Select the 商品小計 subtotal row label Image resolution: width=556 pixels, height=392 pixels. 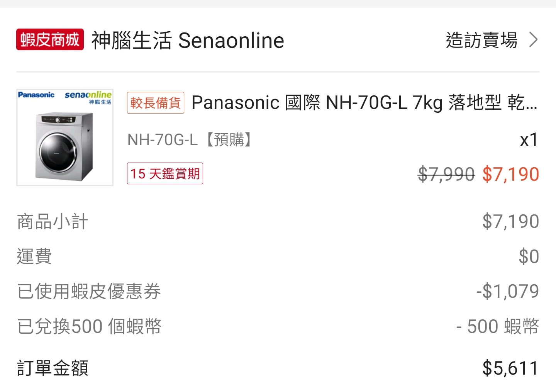(x=53, y=222)
